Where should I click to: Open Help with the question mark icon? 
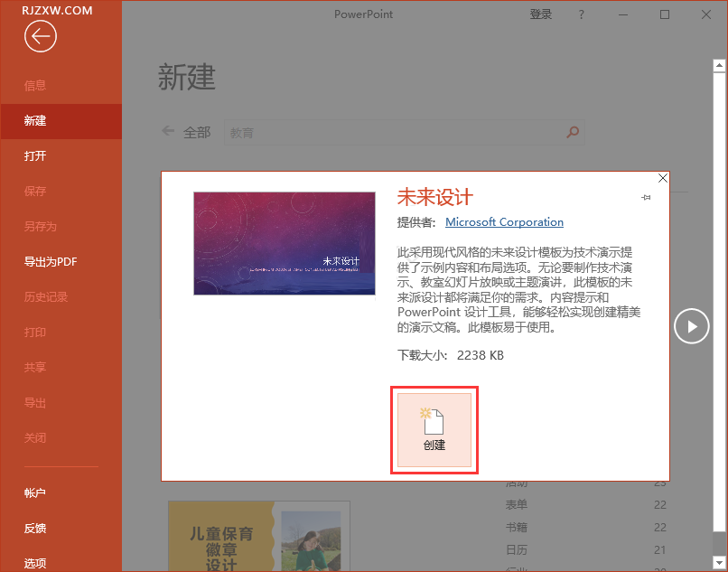(581, 14)
